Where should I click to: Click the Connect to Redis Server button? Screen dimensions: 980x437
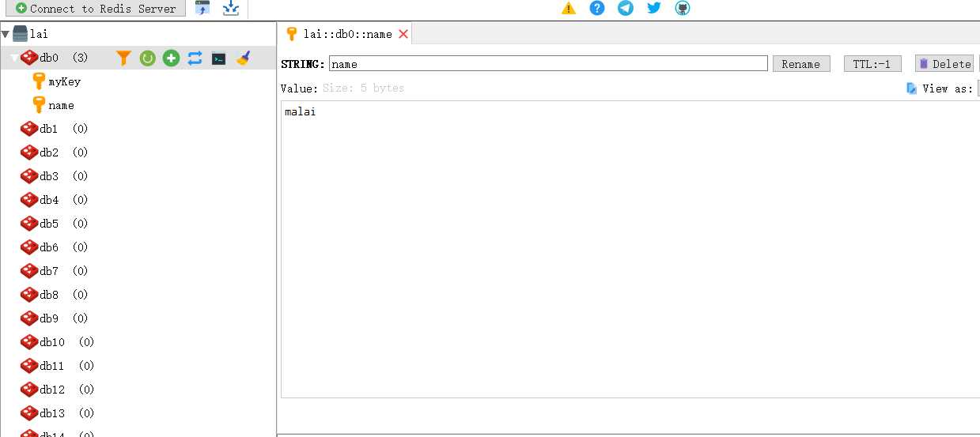pos(96,9)
